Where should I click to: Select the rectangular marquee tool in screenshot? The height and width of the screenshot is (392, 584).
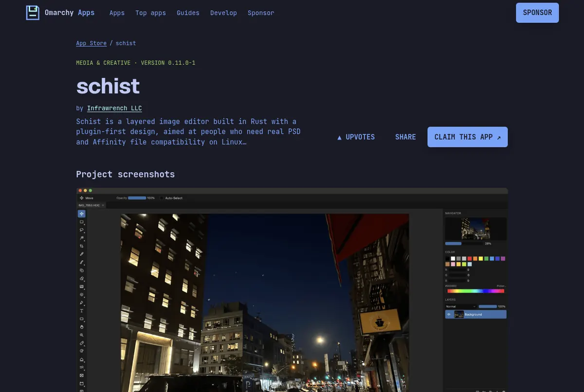(x=82, y=222)
